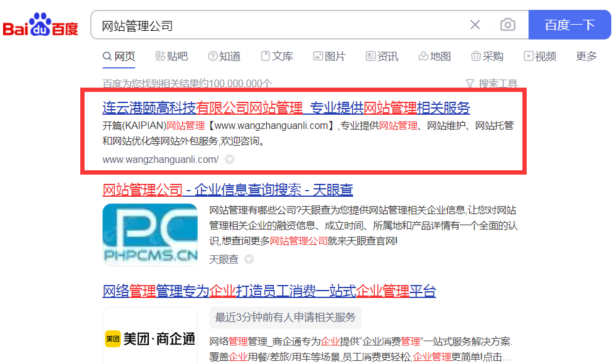Clear the search box with the X icon
This screenshot has height=364, width=615.
(475, 25)
